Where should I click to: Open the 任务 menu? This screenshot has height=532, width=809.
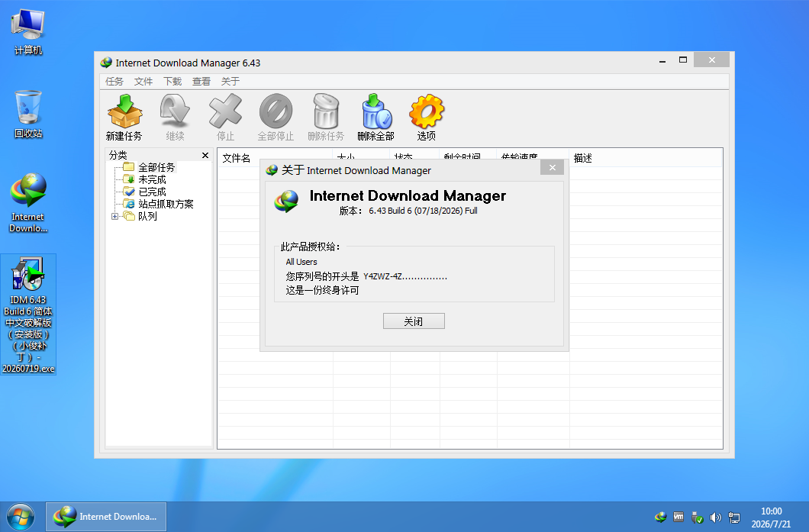(x=114, y=82)
